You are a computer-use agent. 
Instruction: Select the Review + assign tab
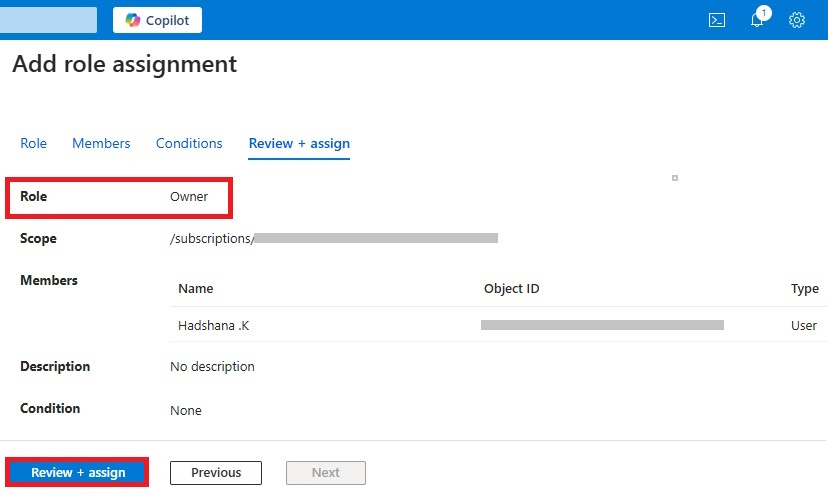click(299, 143)
